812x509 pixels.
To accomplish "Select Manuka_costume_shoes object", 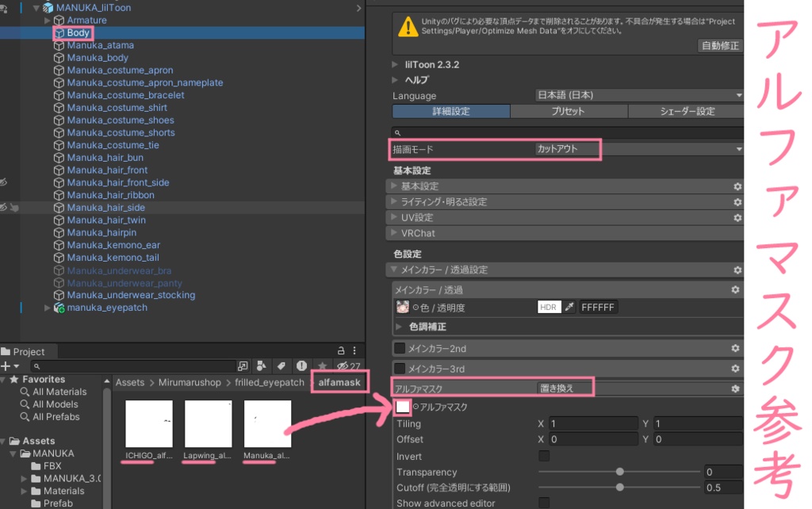I will (121, 121).
